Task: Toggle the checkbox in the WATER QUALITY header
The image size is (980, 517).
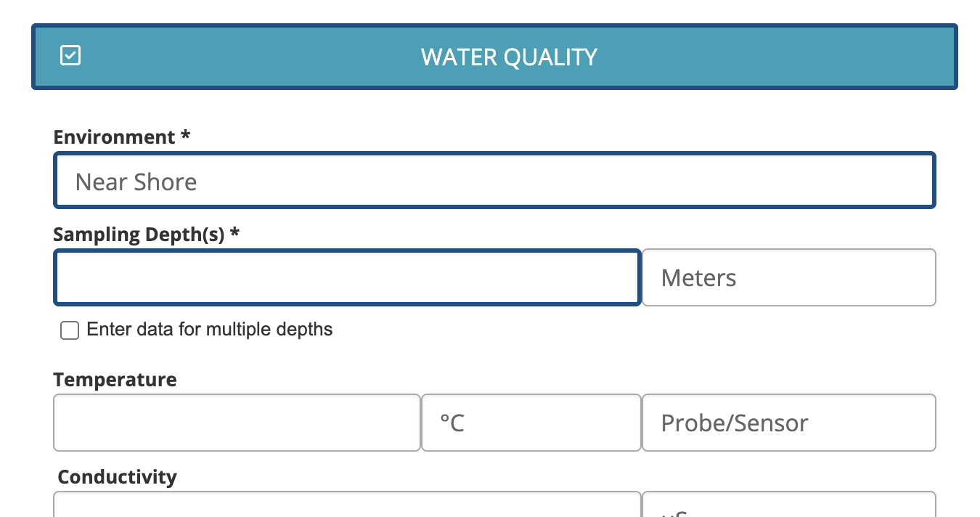Action: point(70,54)
